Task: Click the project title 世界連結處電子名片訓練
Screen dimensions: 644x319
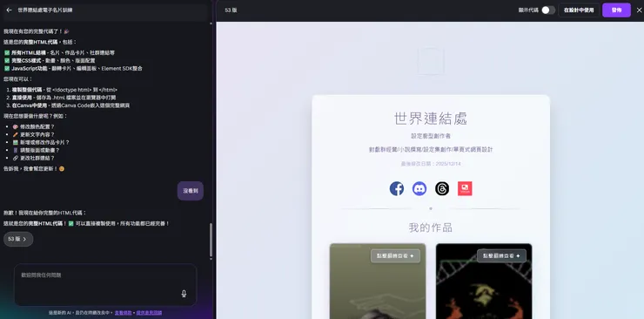Action: (x=45, y=10)
